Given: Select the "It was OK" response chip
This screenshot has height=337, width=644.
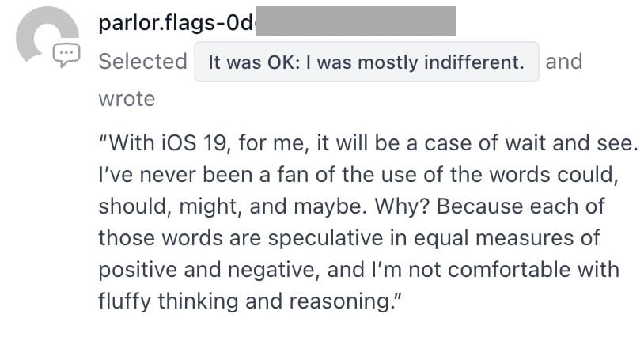Looking at the screenshot, I should coord(366,62).
